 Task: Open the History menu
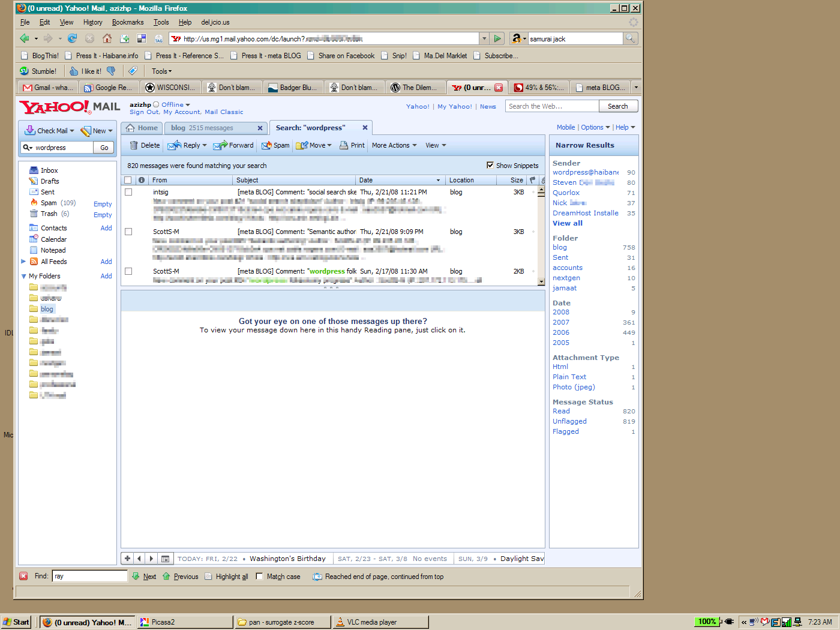pos(93,22)
